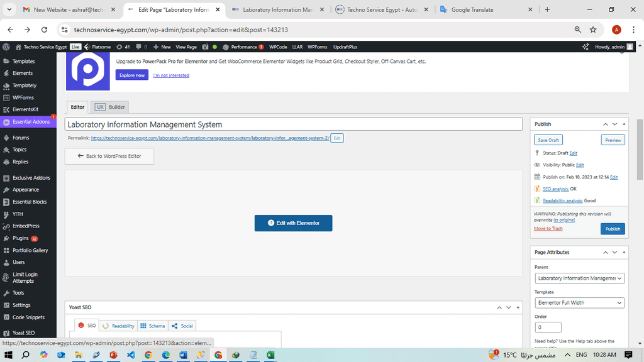
Task: Click the Preview button
Action: point(613,140)
